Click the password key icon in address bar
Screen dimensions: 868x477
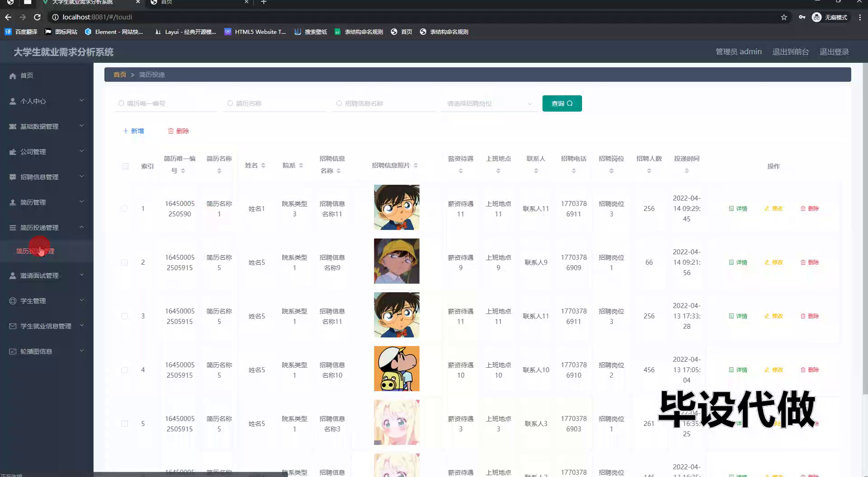pyautogui.click(x=802, y=17)
